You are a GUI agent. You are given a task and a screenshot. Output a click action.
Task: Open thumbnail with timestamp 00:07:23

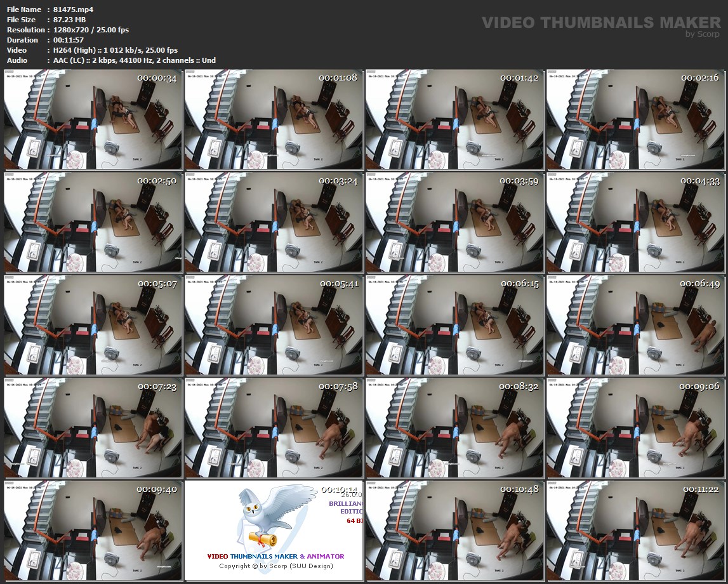click(93, 428)
